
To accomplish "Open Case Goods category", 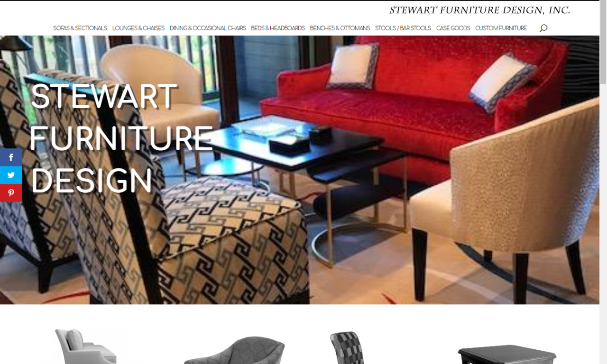I will click(x=453, y=28).
